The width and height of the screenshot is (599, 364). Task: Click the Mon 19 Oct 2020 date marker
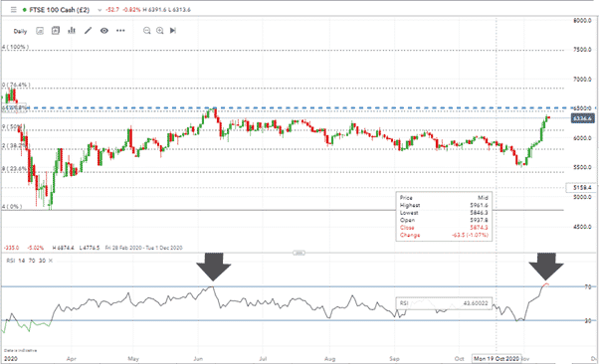coord(497,359)
